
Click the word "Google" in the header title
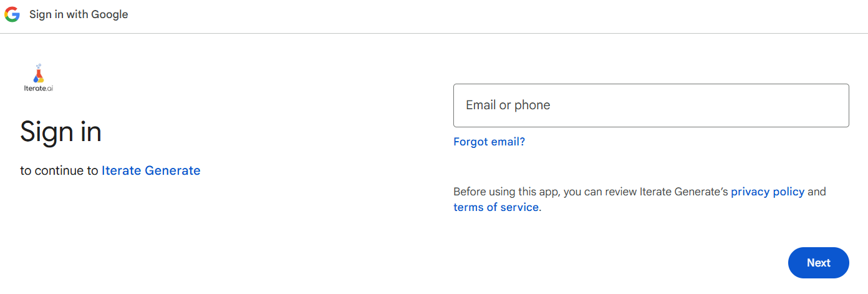click(110, 14)
